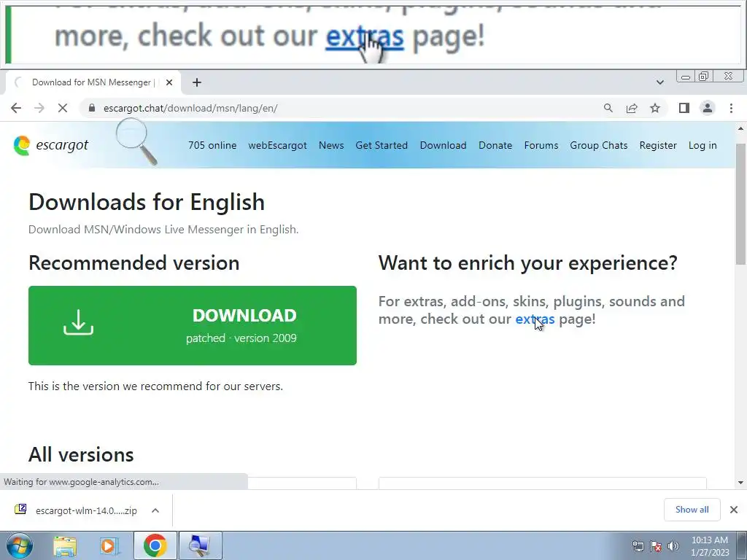
Task: Click the escargot logo
Action: pyautogui.click(x=51, y=145)
